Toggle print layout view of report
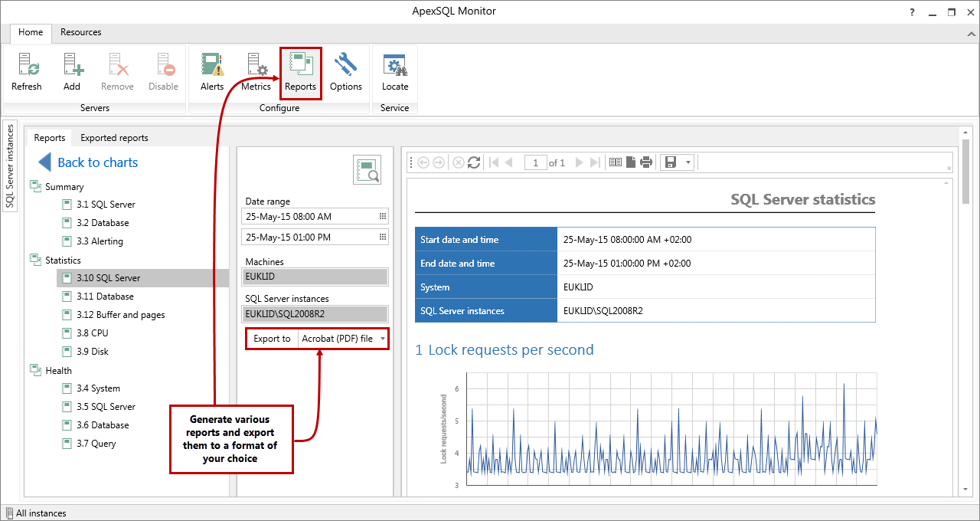The height and width of the screenshot is (521, 980). (615, 162)
